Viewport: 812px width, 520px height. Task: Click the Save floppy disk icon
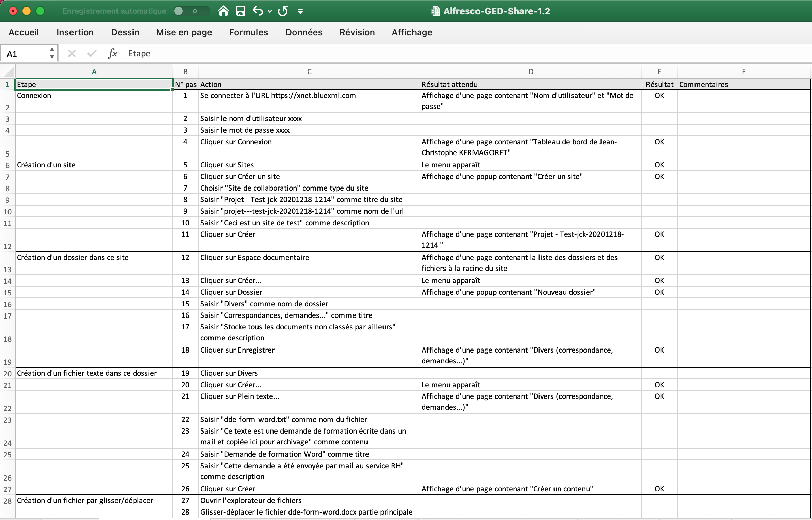(240, 11)
